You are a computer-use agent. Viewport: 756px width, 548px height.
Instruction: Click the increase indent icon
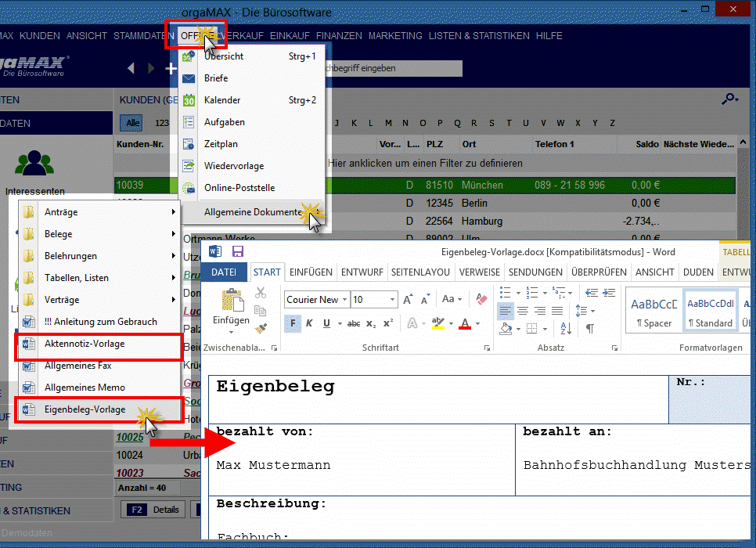[609, 293]
